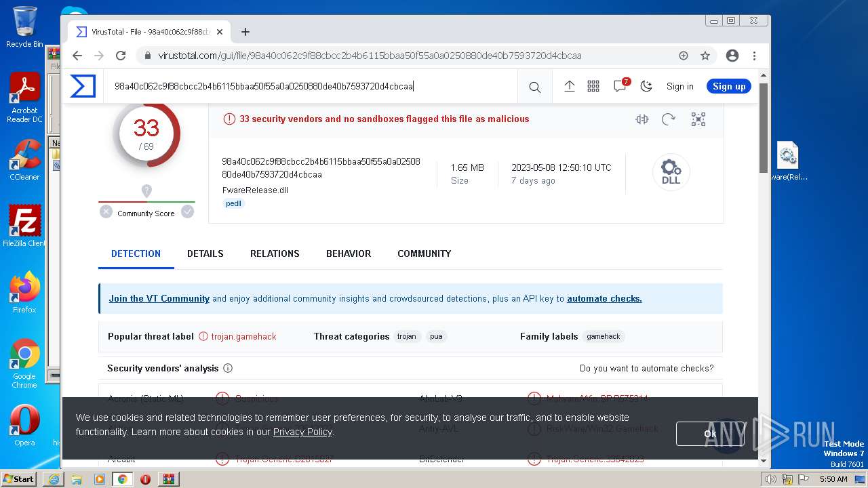868x488 pixels.
Task: Downvote with Community Score X icon
Action: [106, 211]
